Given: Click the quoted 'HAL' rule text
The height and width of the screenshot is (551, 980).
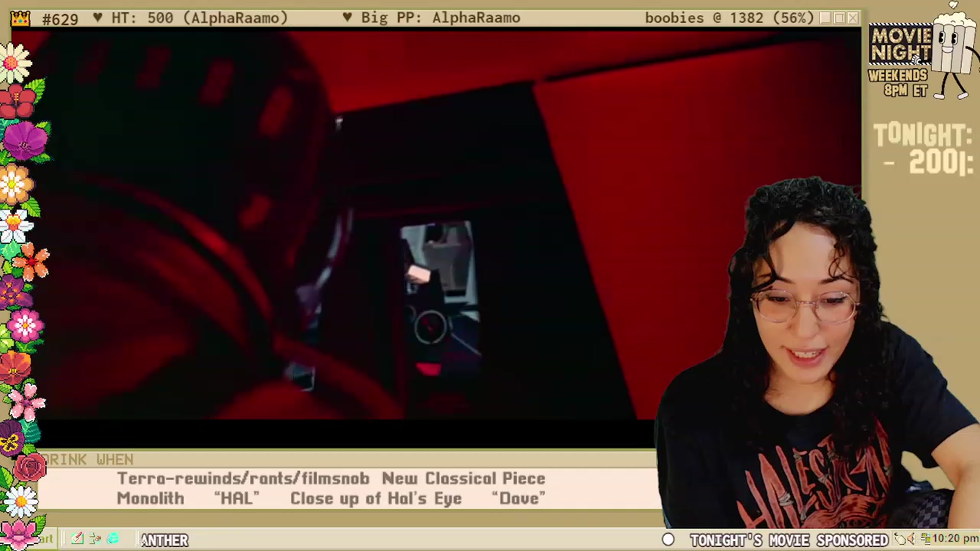Looking at the screenshot, I should [x=237, y=498].
